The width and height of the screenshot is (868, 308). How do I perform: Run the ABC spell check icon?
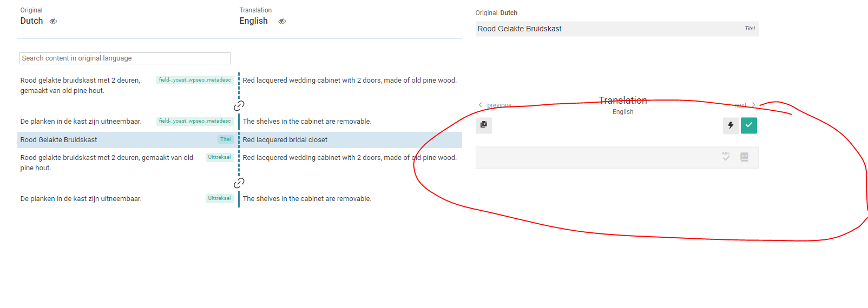[726, 157]
